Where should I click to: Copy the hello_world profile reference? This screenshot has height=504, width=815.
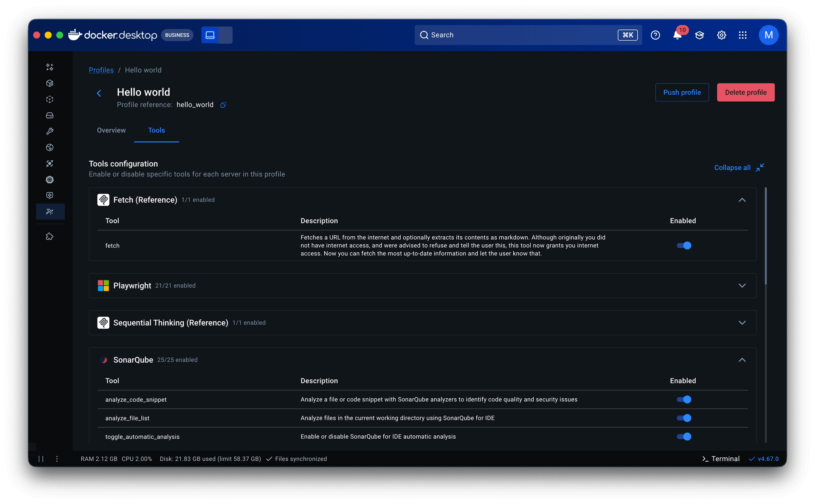point(223,105)
